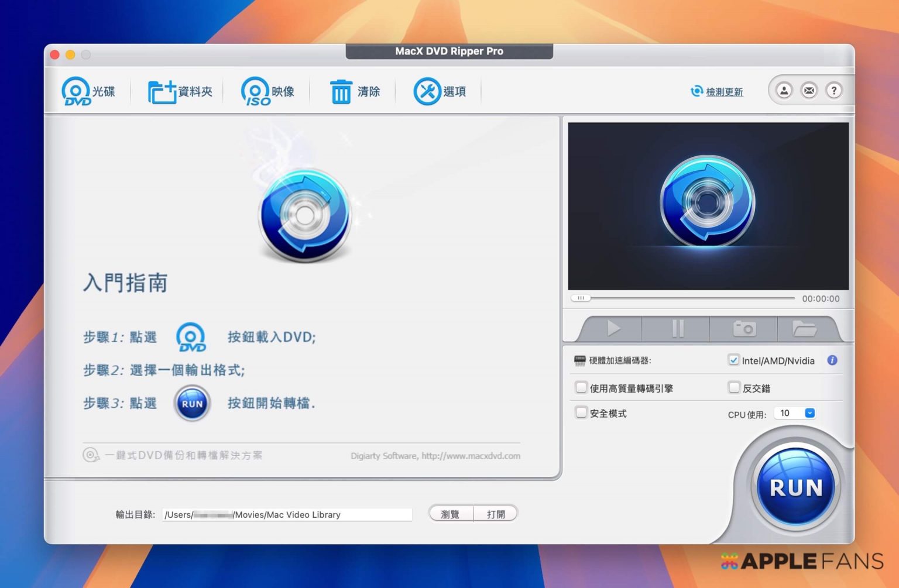Screen dimensions: 899x588
Task: Uncheck the Intel/AMD/Nvidia checkbox
Action: click(x=733, y=360)
